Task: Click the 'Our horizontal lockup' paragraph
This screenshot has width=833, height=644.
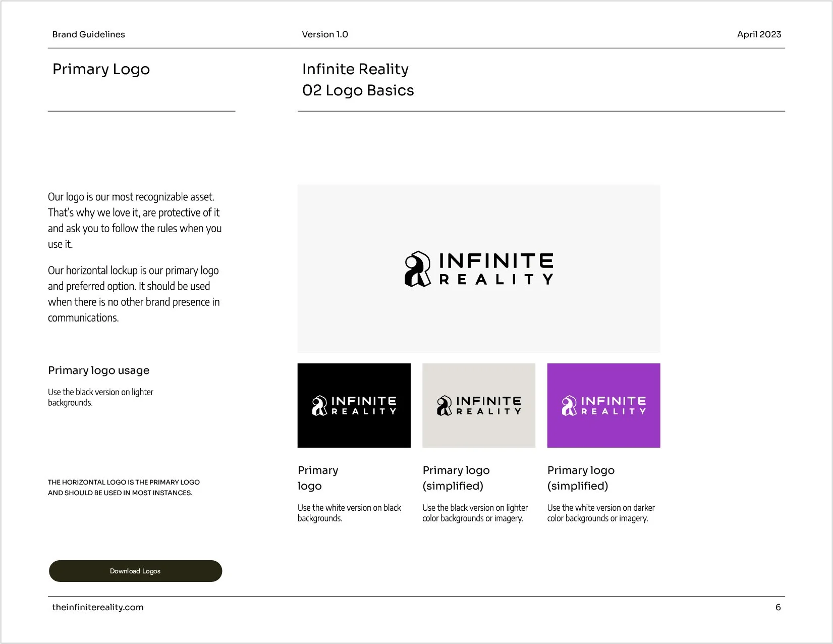Action: (134, 294)
